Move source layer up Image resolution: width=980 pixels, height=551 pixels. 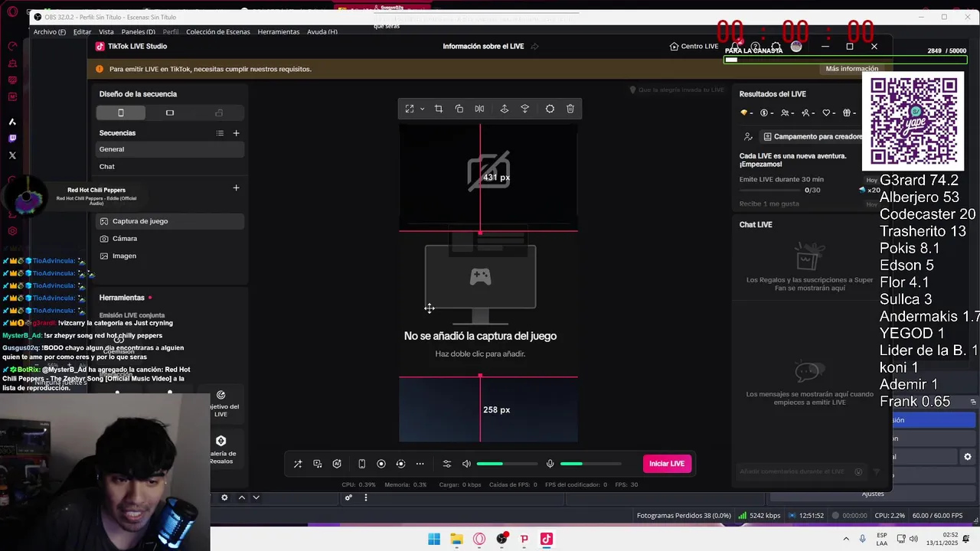(x=505, y=109)
